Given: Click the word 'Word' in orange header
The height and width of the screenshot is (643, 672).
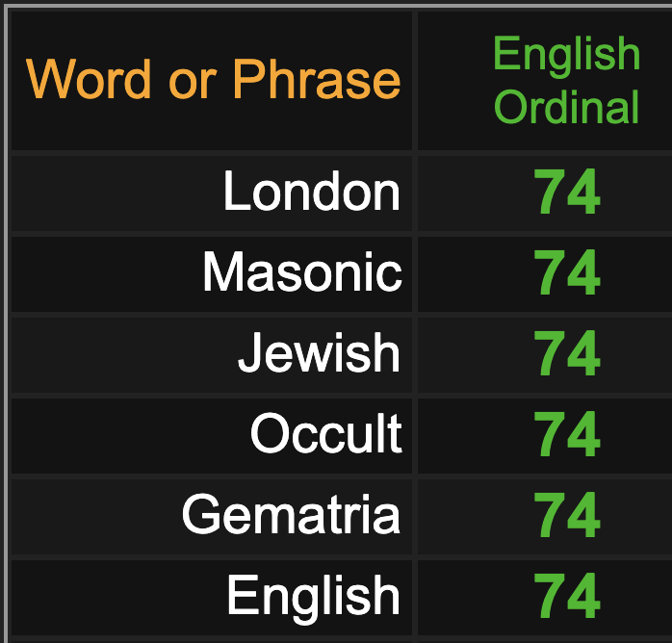Looking at the screenshot, I should pos(89,79).
